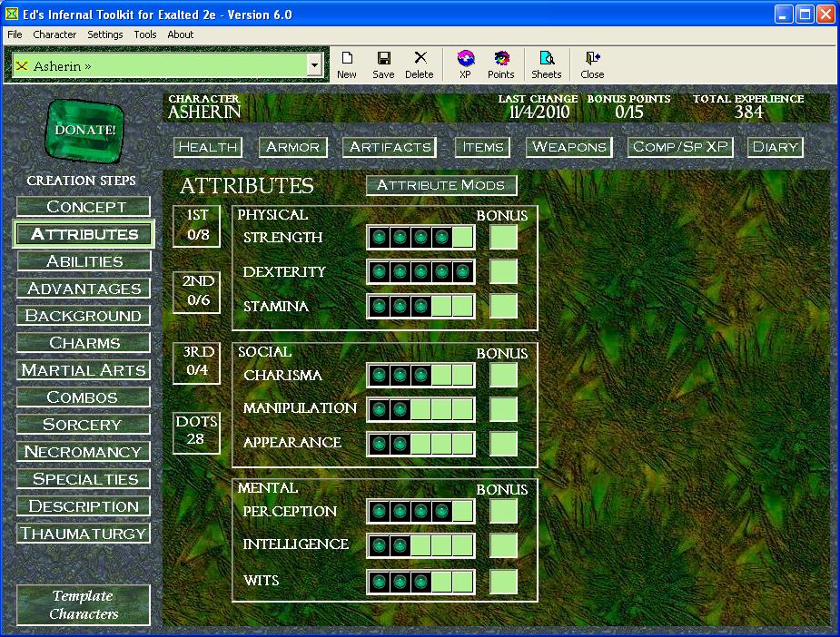This screenshot has height=637, width=840.
Task: Go to the Abilities creation step
Action: [x=84, y=261]
